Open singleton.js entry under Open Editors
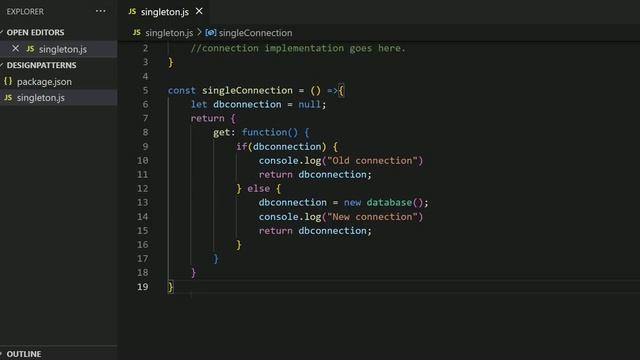Screen dimensions: 640x360 [63, 49]
